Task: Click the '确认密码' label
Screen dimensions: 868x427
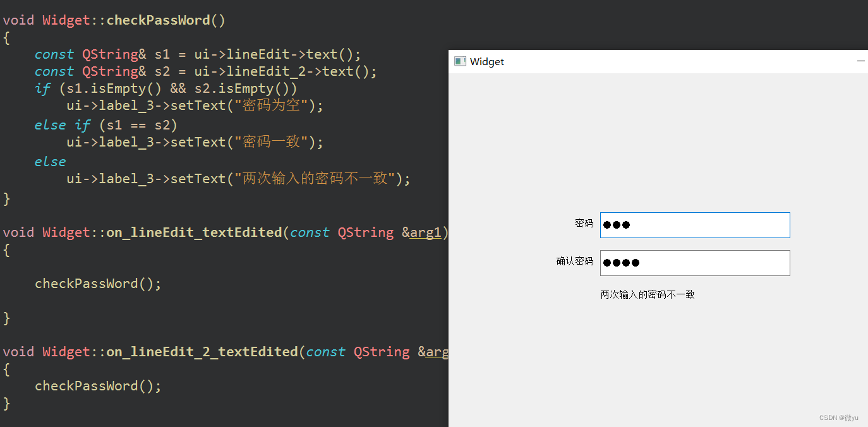Action: click(x=575, y=261)
